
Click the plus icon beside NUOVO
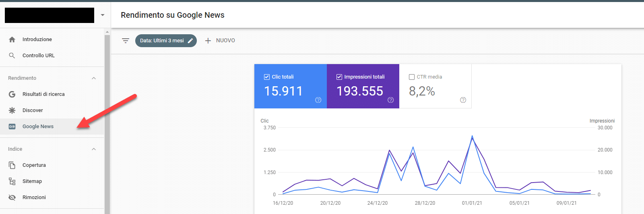point(208,41)
